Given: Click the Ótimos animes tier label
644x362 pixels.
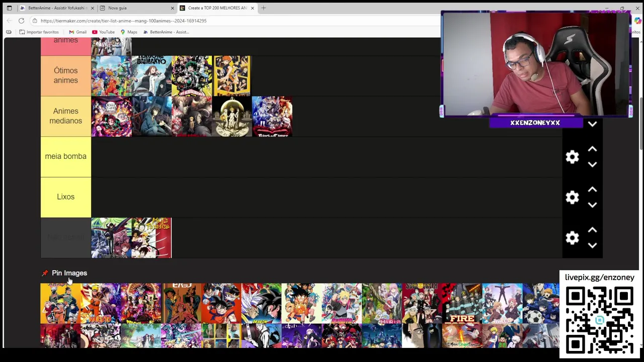Looking at the screenshot, I should click(x=66, y=75).
